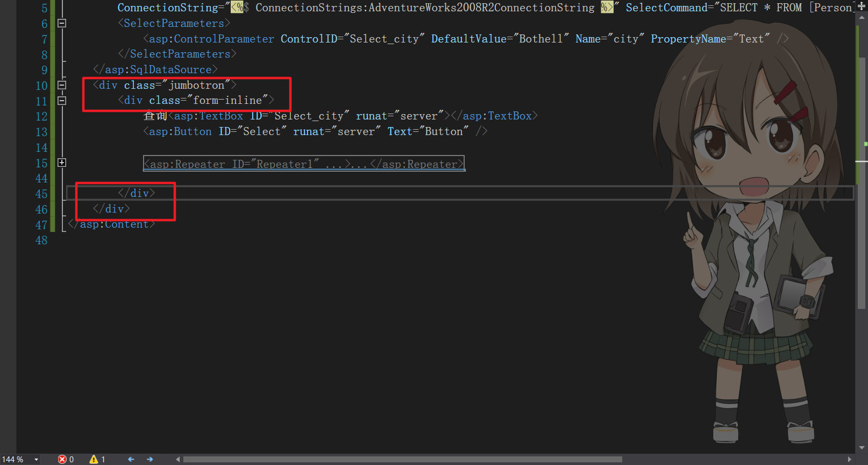Viewport: 868px width, 465px height.
Task: Click the editor split handle at top right
Action: tap(862, 6)
